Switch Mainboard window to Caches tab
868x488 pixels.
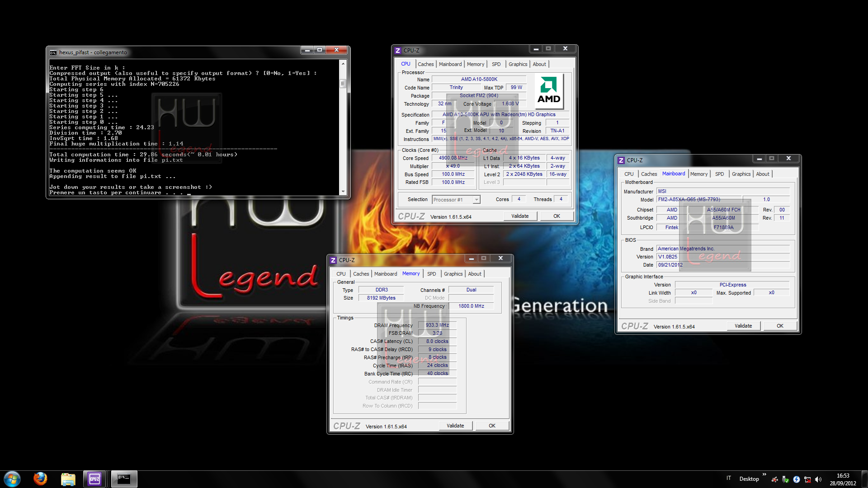(649, 174)
